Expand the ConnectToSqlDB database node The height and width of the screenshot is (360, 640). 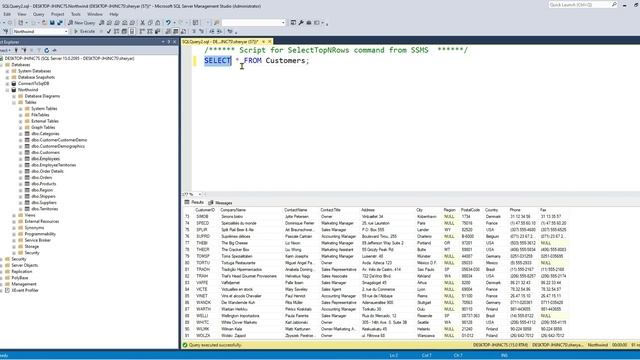click(7, 84)
